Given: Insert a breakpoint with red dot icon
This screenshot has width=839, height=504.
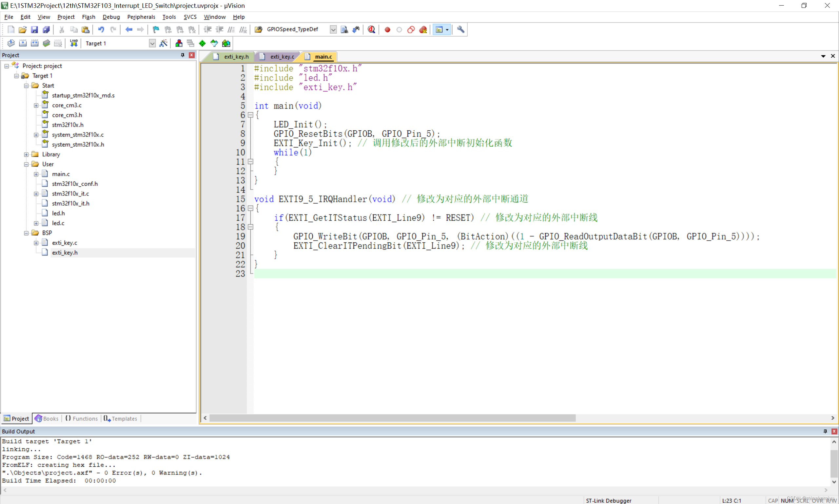Looking at the screenshot, I should click(x=387, y=29).
